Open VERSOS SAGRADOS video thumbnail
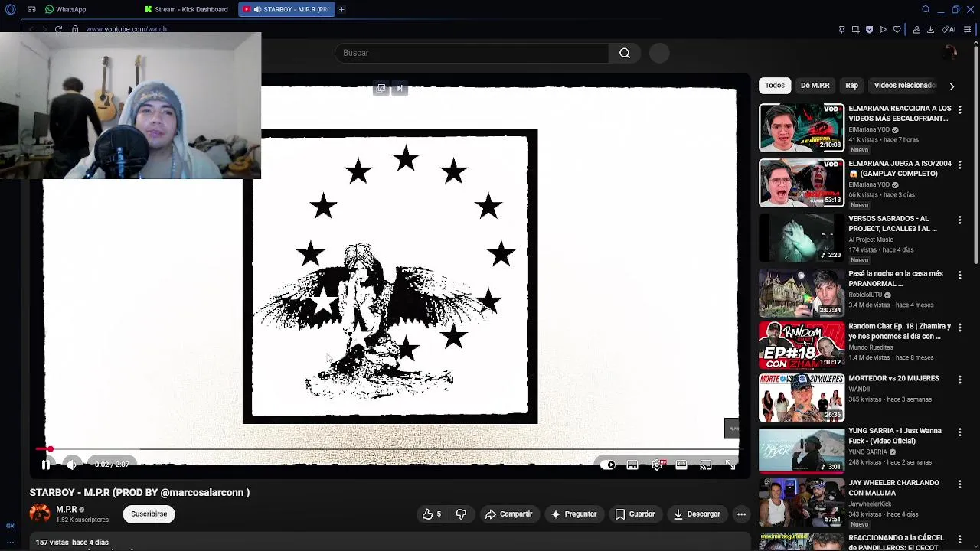The height and width of the screenshot is (551, 980). (802, 238)
